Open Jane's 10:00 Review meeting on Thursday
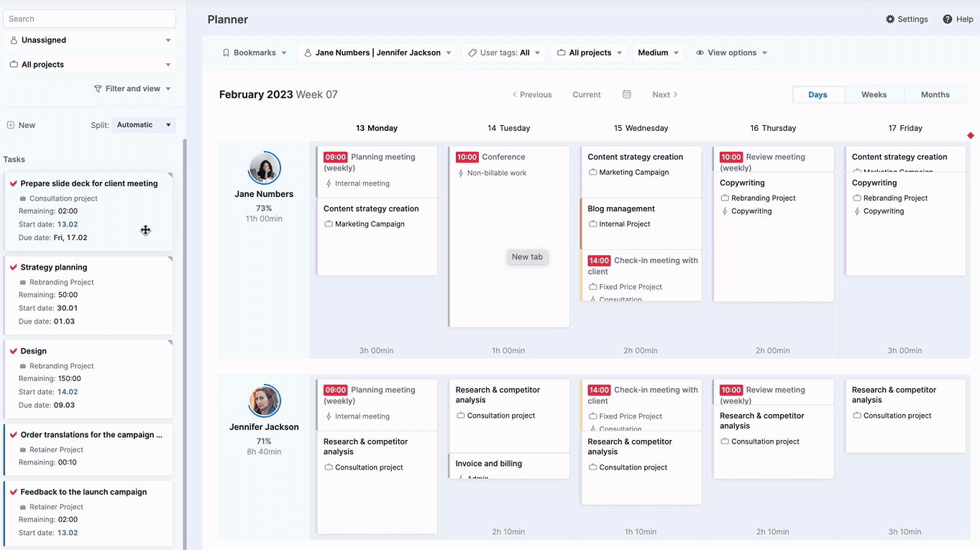The width and height of the screenshot is (980, 550). coord(773,159)
